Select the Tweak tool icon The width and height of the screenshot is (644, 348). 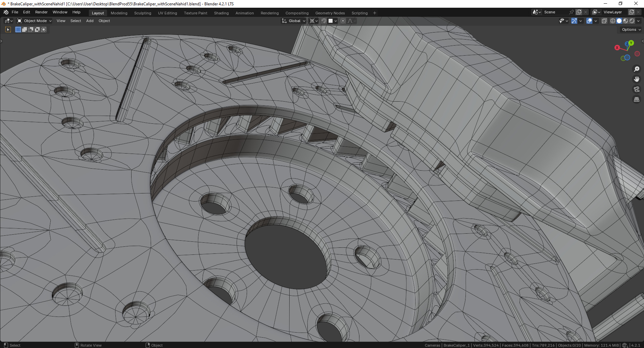coord(8,30)
